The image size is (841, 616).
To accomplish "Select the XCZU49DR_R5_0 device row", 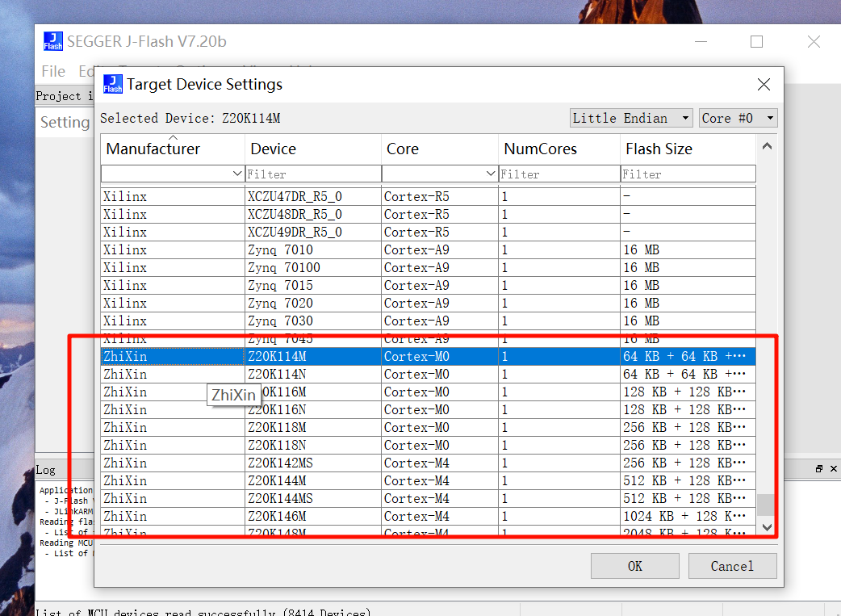I will (428, 232).
